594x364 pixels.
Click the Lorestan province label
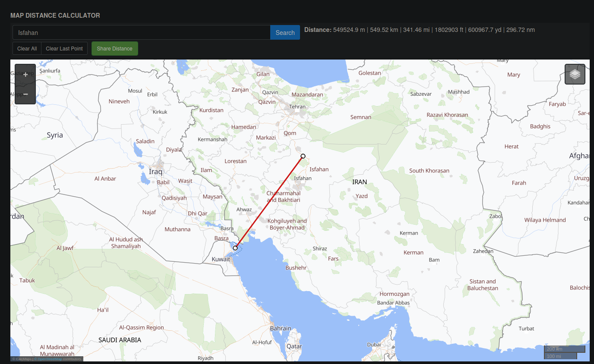[236, 161]
